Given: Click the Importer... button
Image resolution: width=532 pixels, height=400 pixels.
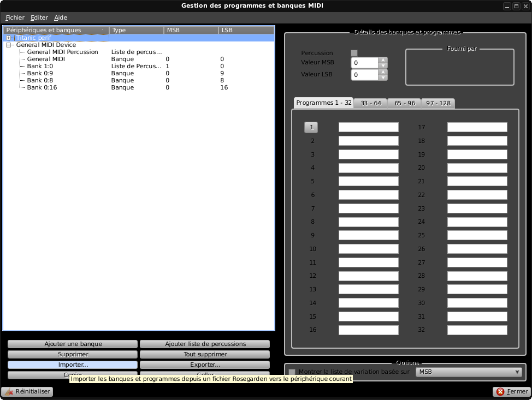Looking at the screenshot, I should 73,365.
